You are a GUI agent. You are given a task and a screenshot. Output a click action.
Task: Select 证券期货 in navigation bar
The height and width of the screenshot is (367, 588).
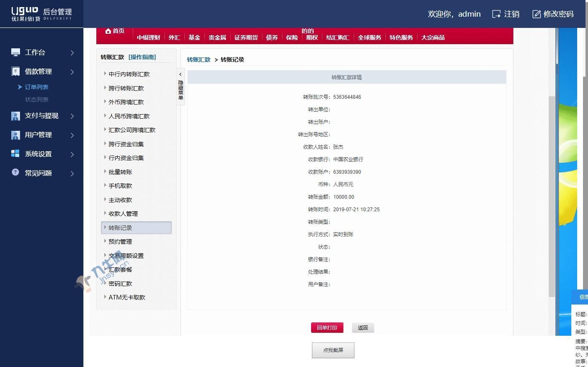(x=246, y=37)
